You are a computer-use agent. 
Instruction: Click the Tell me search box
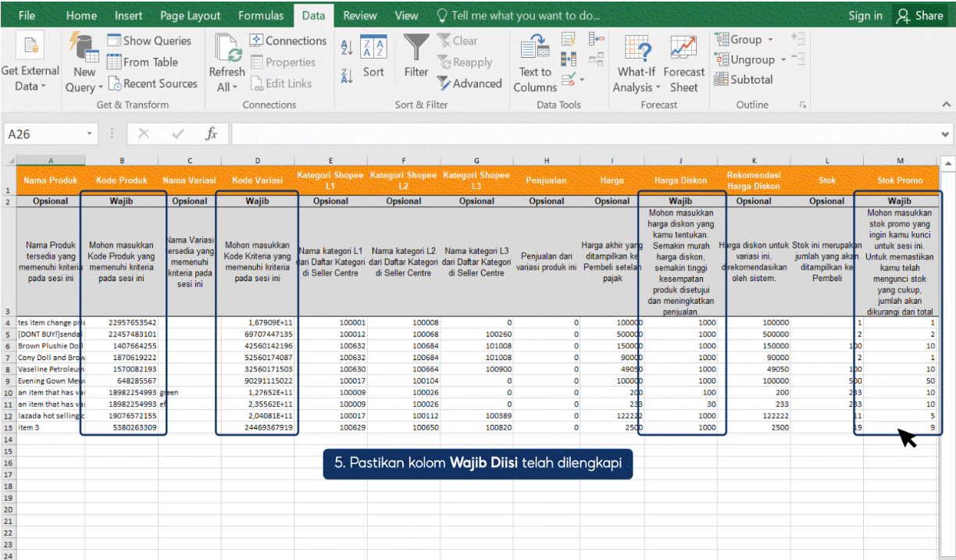pos(519,16)
